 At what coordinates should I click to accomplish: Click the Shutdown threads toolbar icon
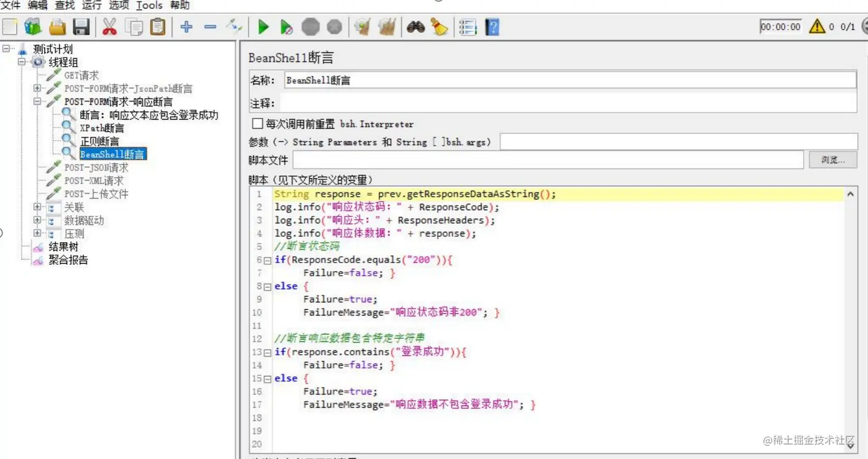pos(334,26)
